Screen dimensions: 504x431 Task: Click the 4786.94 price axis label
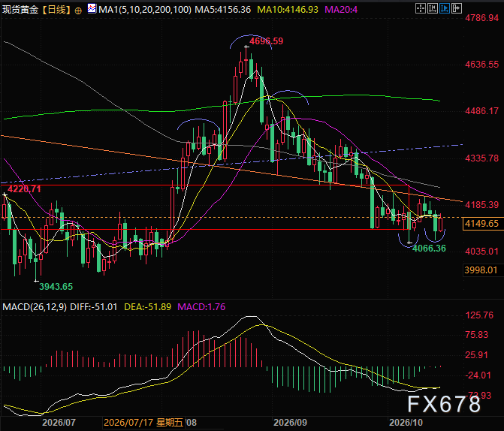point(481,18)
